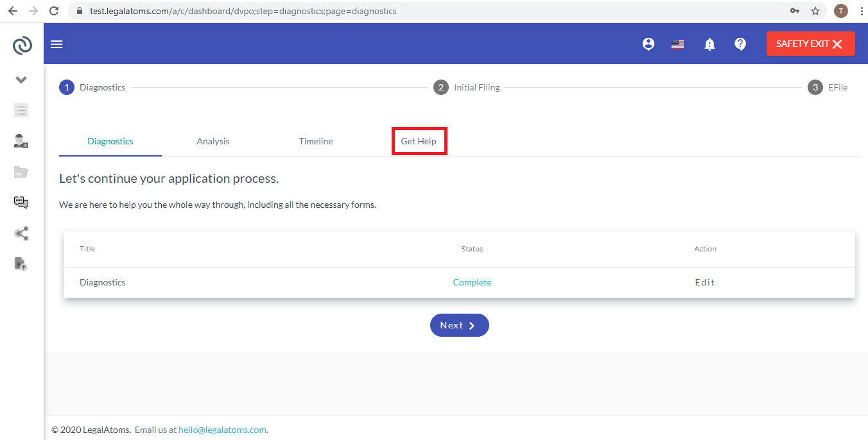This screenshot has width=868, height=440.
Task: Open the folder icon in the sidebar
Action: pos(21,172)
